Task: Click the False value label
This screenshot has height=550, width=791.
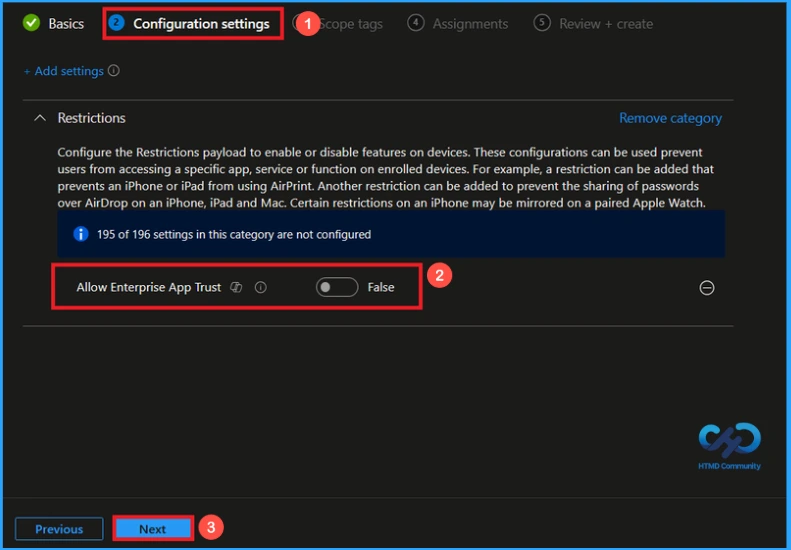Action: click(x=381, y=287)
